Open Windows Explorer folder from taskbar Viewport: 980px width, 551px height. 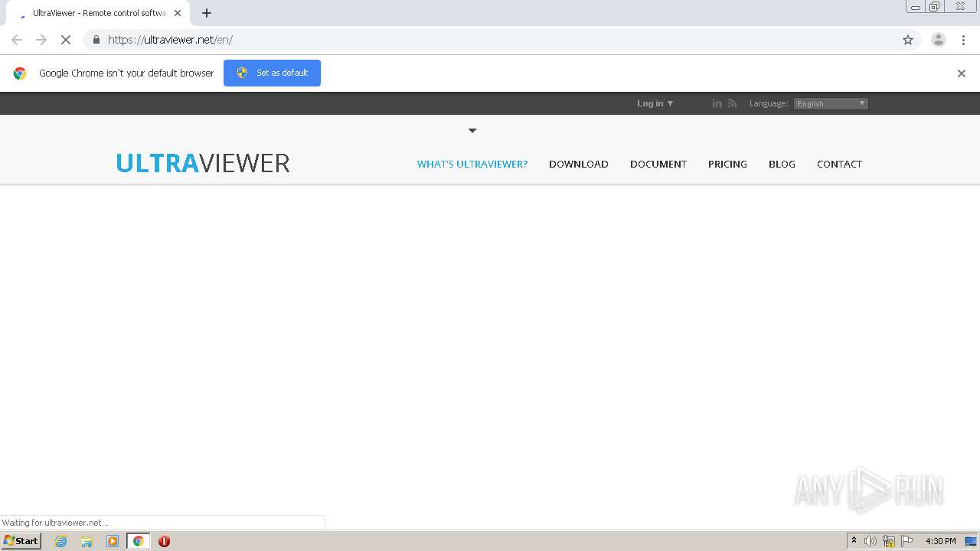tap(87, 541)
